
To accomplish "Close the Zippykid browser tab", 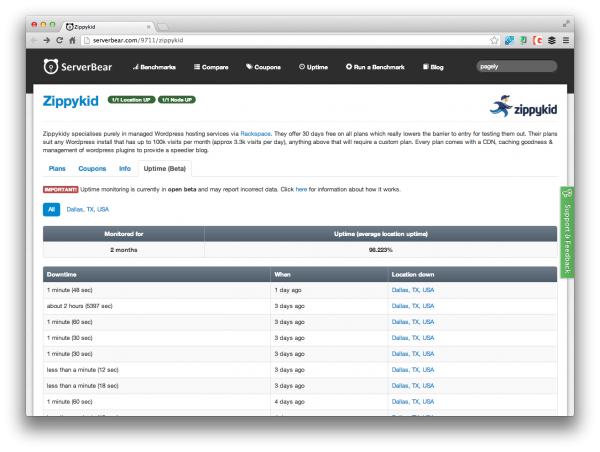I will [x=148, y=27].
